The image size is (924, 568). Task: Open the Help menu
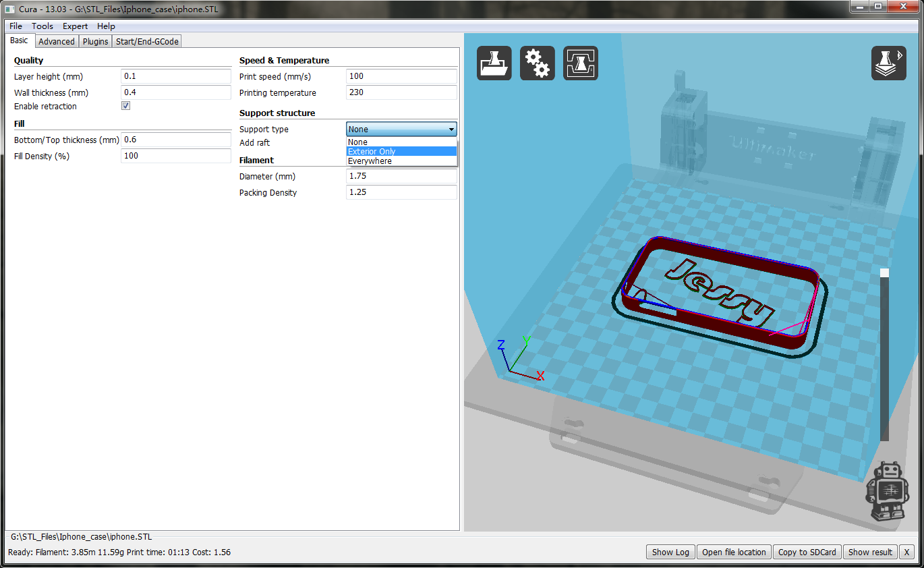pyautogui.click(x=106, y=26)
